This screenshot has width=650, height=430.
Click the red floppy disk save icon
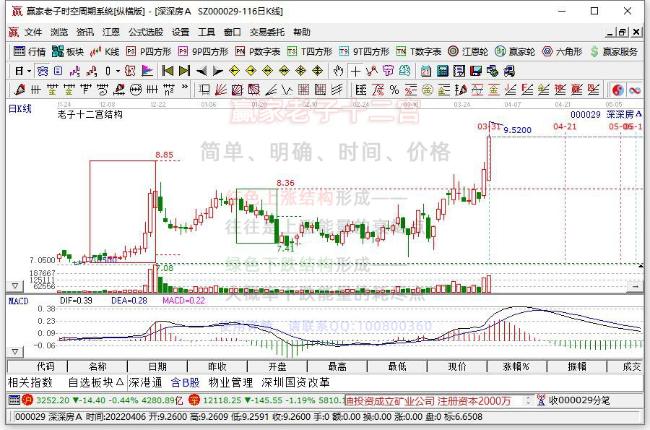pos(475,71)
